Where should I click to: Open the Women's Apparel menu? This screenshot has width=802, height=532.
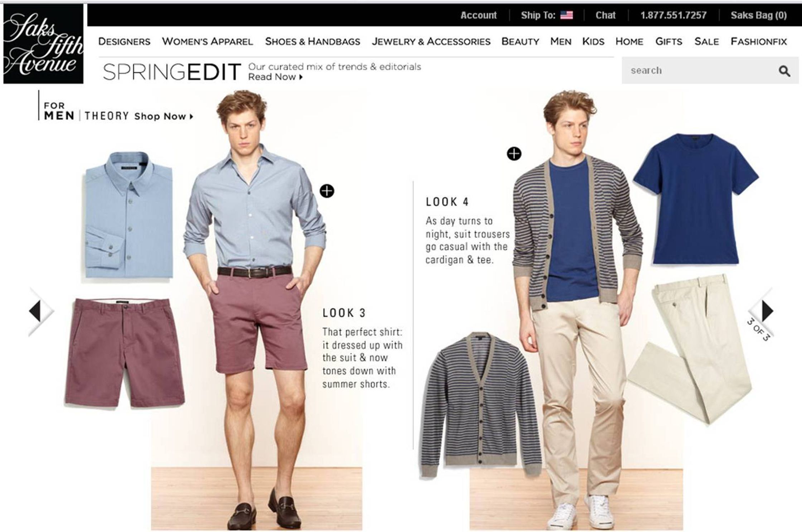point(207,42)
